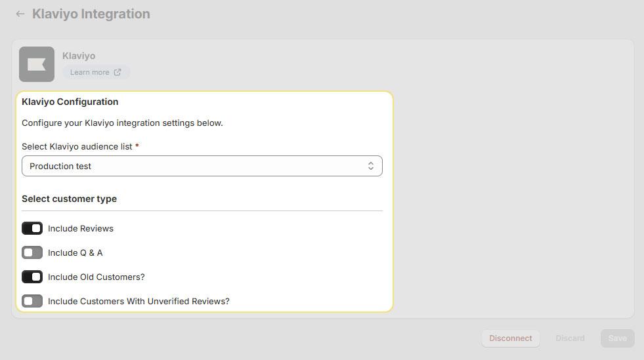
Task: Click the Klaviyo Integration page title
Action: [x=91, y=14]
